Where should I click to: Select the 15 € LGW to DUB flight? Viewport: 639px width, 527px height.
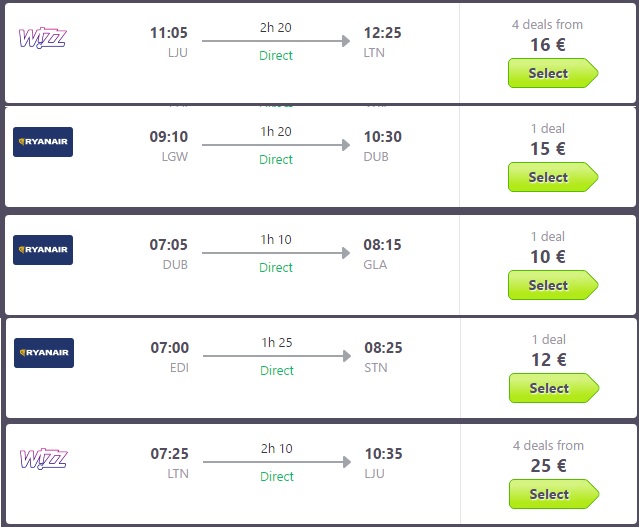(552, 178)
